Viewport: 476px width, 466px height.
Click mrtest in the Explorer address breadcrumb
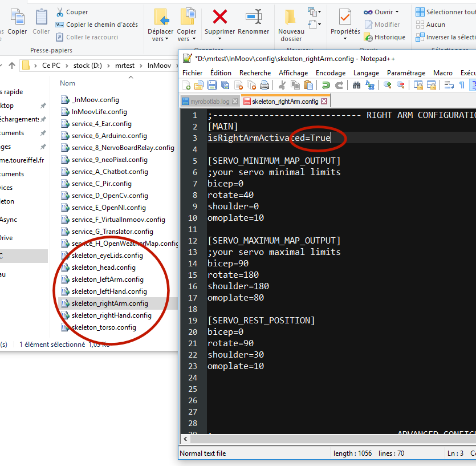click(x=125, y=66)
